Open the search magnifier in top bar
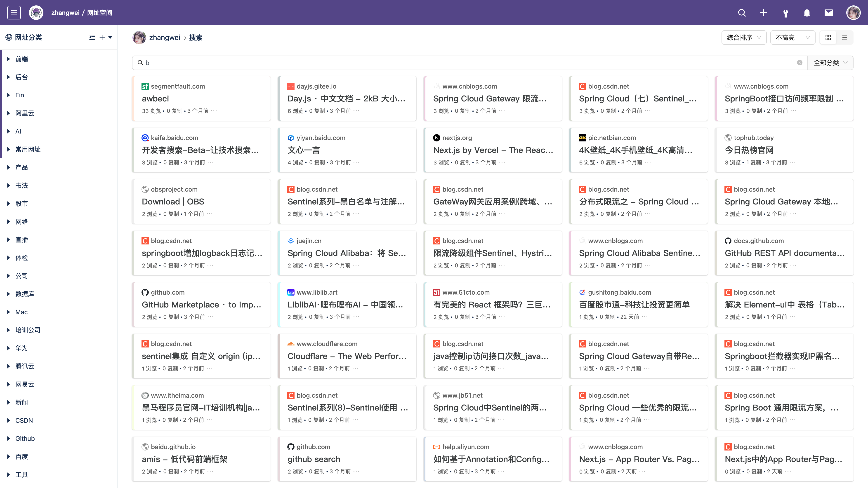The width and height of the screenshot is (868, 488). tap(742, 13)
